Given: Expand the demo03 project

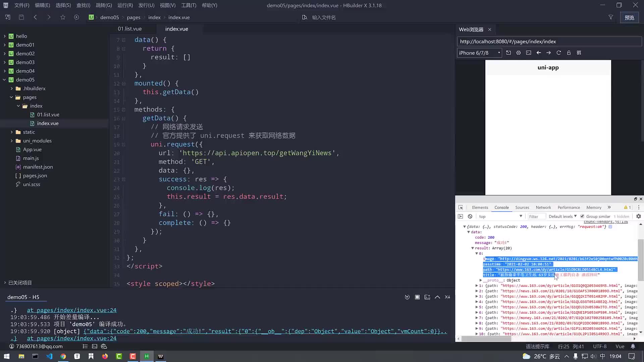Looking at the screenshot, I should point(5,62).
